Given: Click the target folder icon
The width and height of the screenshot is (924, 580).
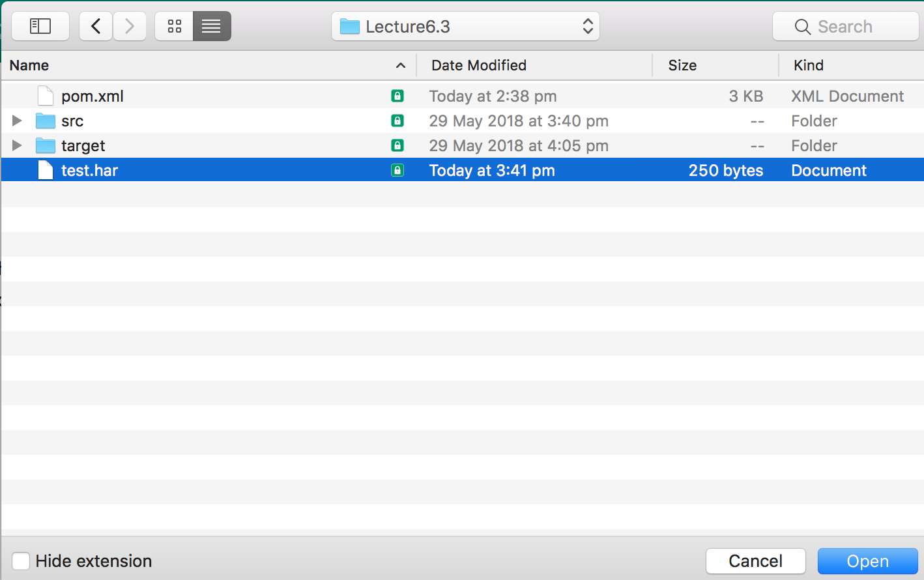Looking at the screenshot, I should pyautogui.click(x=46, y=145).
